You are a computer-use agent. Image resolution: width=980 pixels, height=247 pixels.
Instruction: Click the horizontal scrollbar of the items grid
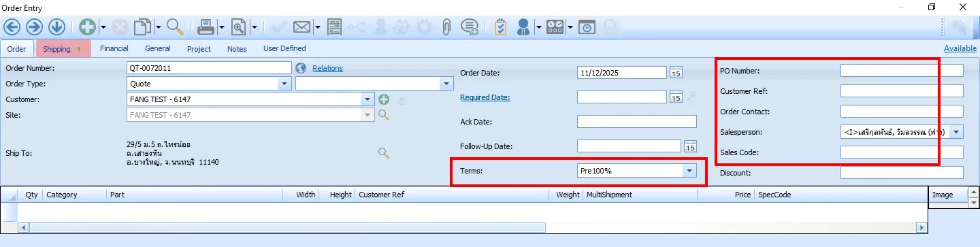[287, 227]
